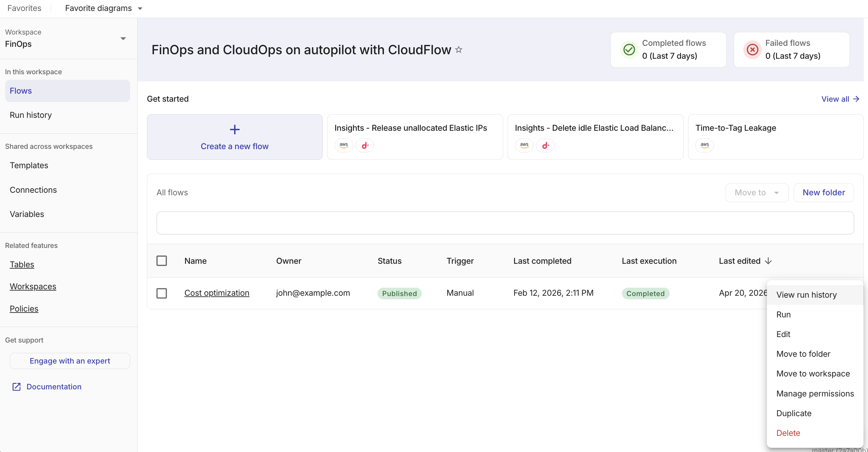The image size is (868, 452).
Task: Select Move to folder menu entry
Action: (x=814, y=354)
